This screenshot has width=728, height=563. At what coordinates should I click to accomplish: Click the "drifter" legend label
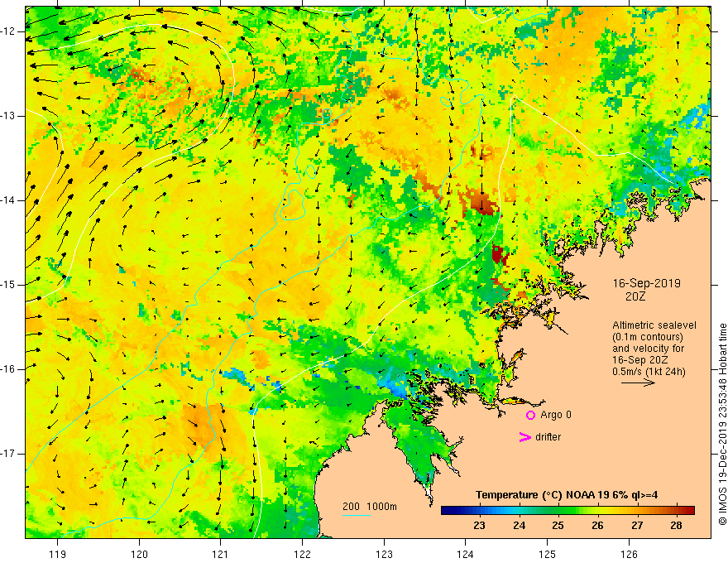point(548,437)
